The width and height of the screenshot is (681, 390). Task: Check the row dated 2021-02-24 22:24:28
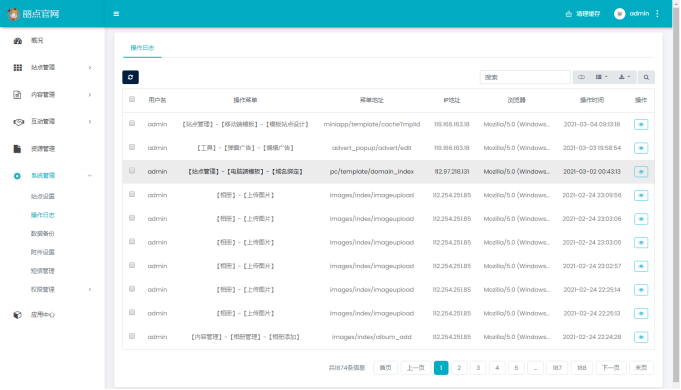pos(132,336)
